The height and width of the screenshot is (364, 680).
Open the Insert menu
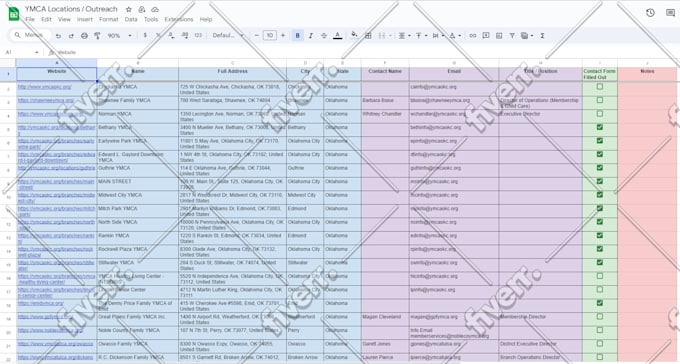coord(85,20)
